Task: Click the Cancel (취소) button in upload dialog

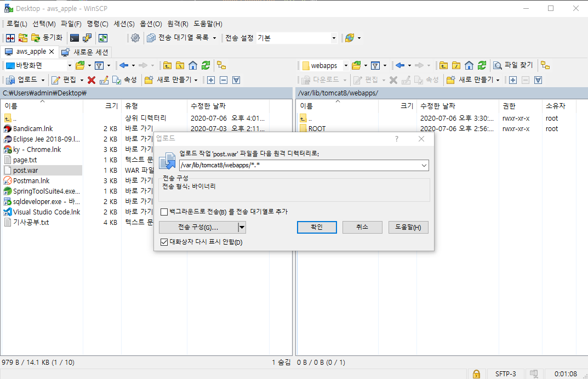Action: pyautogui.click(x=362, y=228)
